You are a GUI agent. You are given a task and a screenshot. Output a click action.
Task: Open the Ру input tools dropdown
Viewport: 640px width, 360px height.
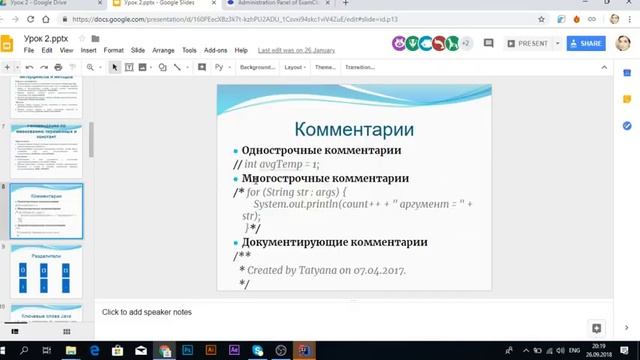point(222,67)
